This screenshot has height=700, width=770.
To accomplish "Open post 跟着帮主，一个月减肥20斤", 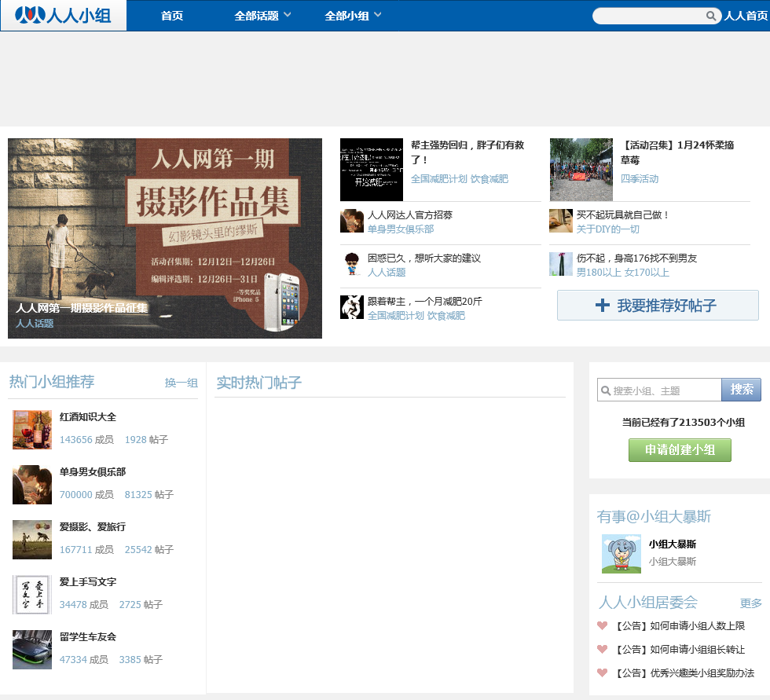I will point(425,302).
